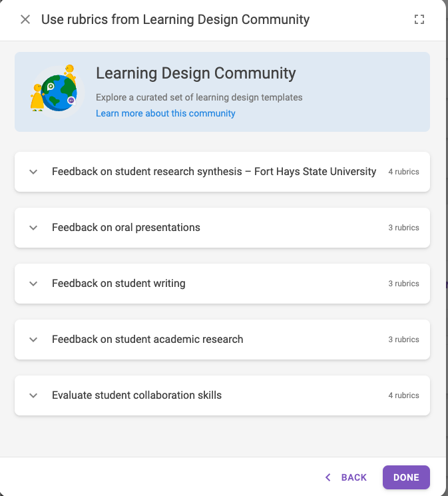
Task: Select Feedback on oral presentations title
Action: pyautogui.click(x=126, y=228)
